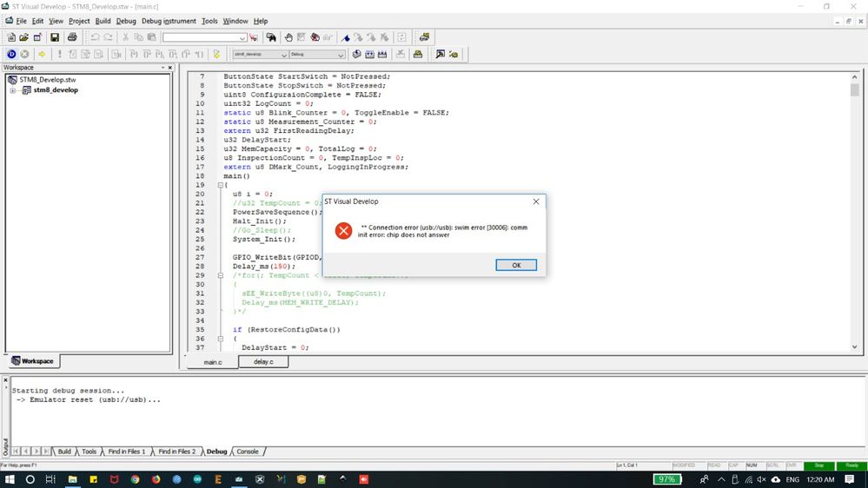
Task: Collapse the comment fold at line 29
Action: (x=221, y=275)
